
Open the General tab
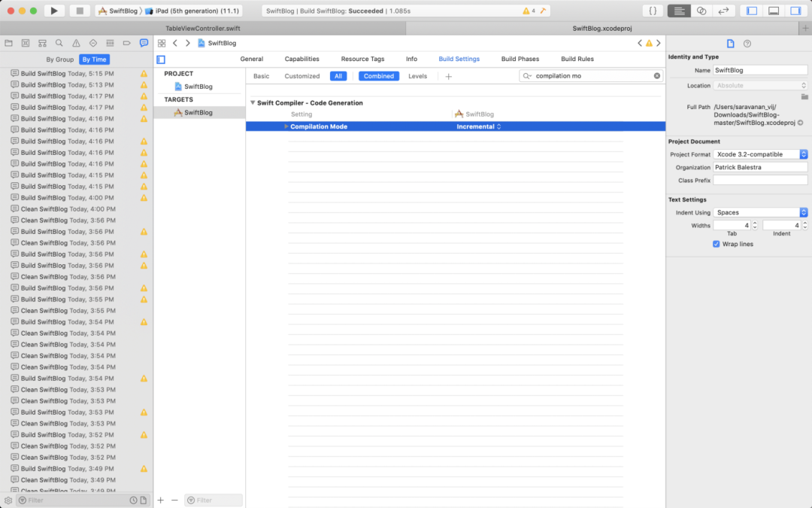252,59
